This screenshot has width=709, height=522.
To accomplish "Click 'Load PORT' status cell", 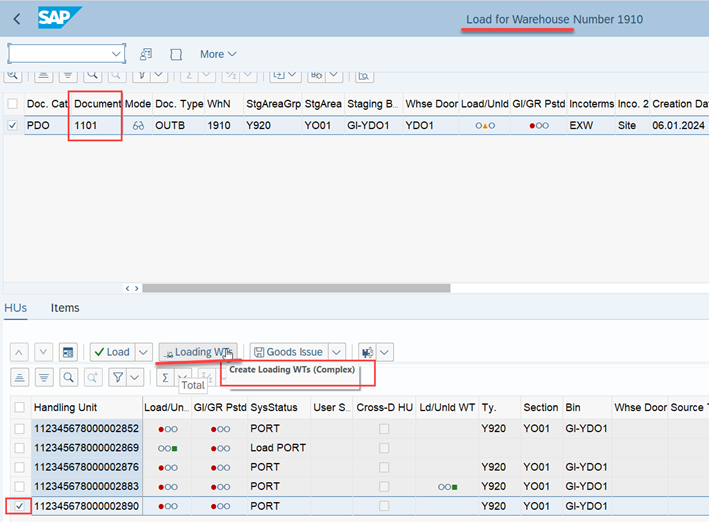I will [278, 448].
